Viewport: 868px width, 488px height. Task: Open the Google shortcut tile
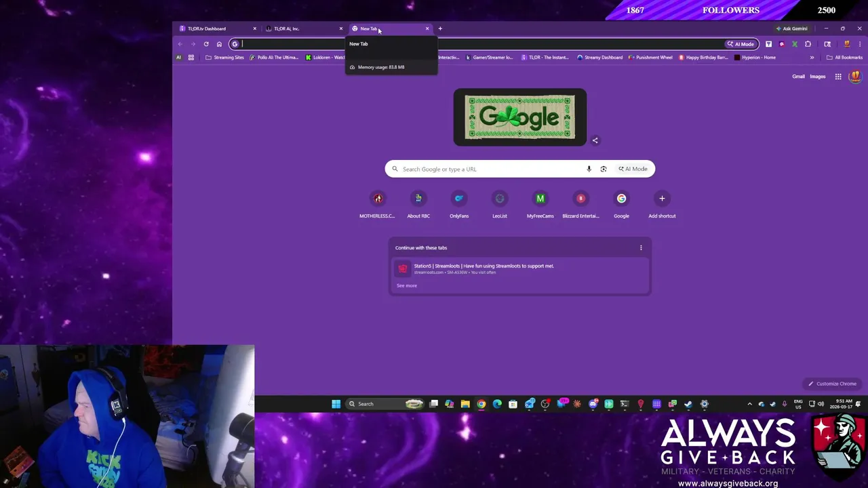coord(621,205)
